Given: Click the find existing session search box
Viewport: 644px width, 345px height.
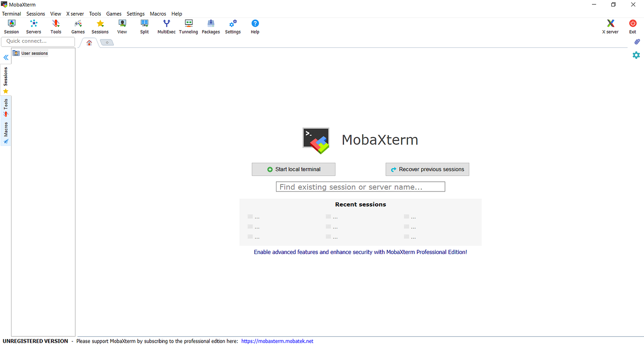Looking at the screenshot, I should (360, 186).
